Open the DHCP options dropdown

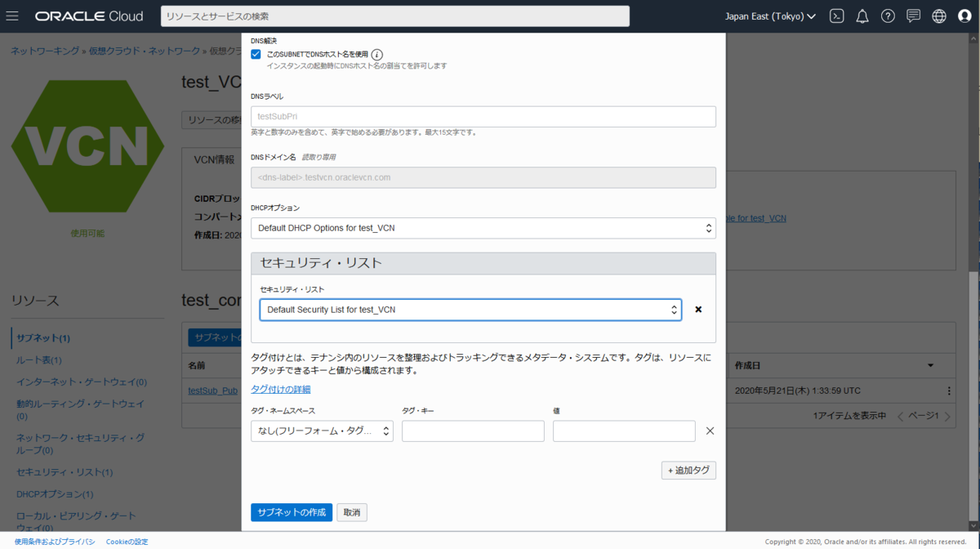[483, 228]
